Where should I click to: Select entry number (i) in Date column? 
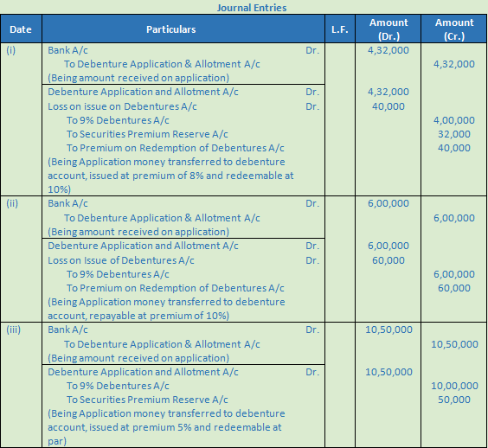(11, 50)
